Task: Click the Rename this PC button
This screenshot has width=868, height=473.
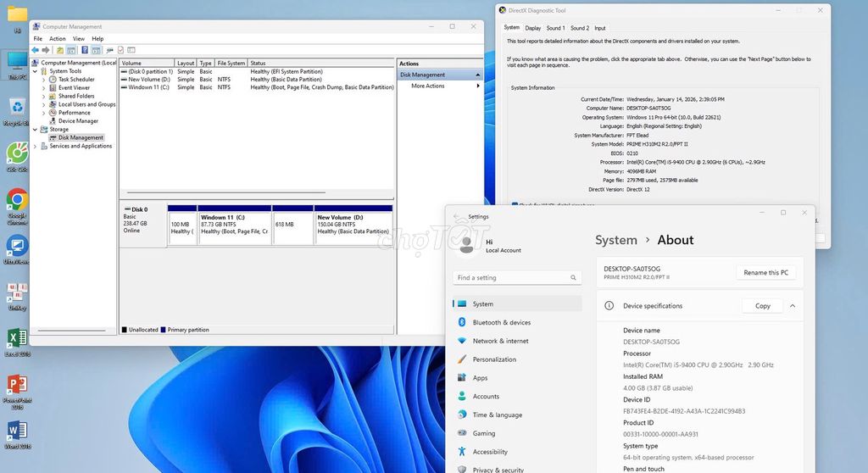Action: pyautogui.click(x=766, y=273)
